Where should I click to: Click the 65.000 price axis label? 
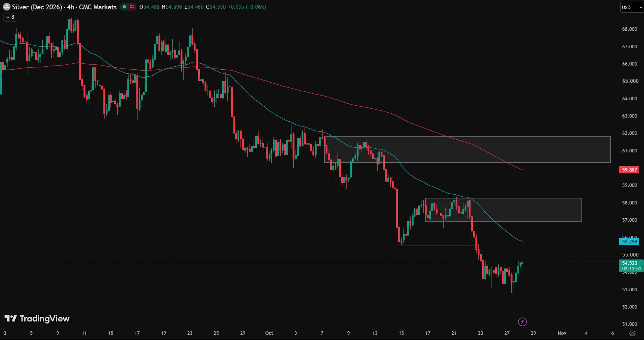click(x=630, y=81)
